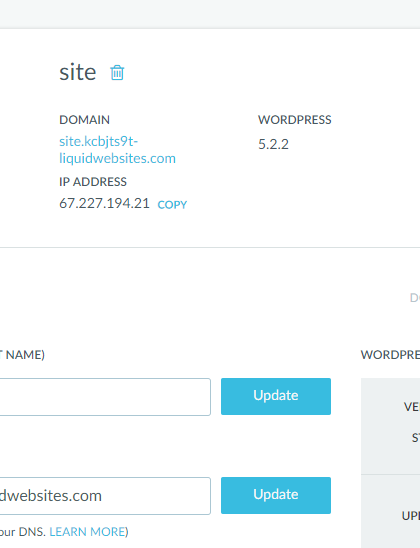Viewport: 420px width, 548px height.
Task: Click the cut-off "VE" row in the WordPress panel
Action: point(412,406)
